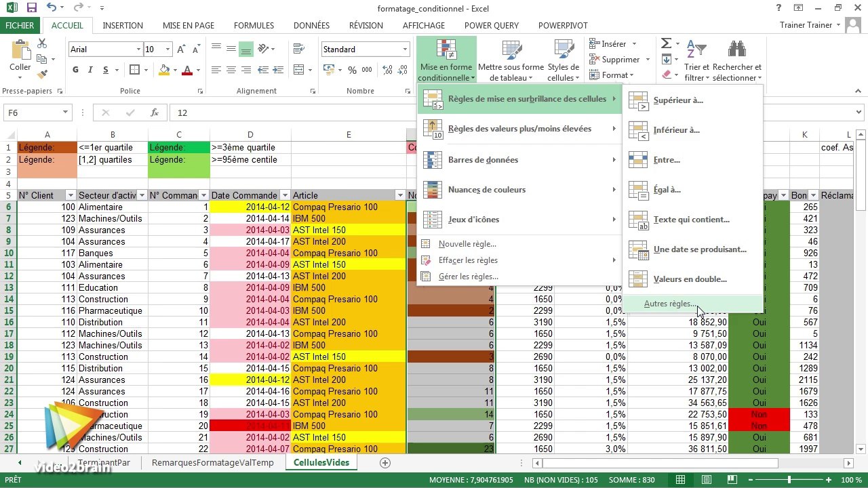This screenshot has height=488, width=868.
Task: Increase font size with the large A icon
Action: [x=181, y=49]
